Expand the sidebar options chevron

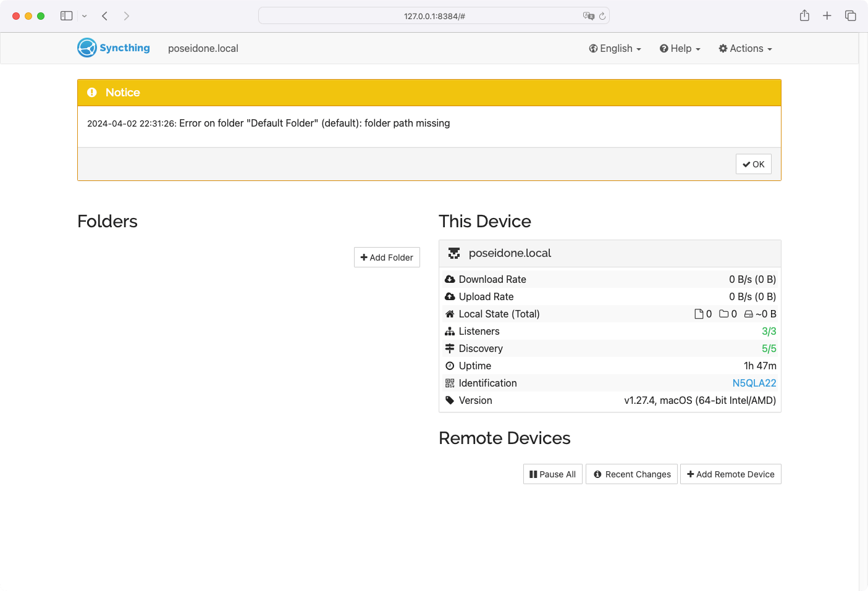tap(85, 16)
